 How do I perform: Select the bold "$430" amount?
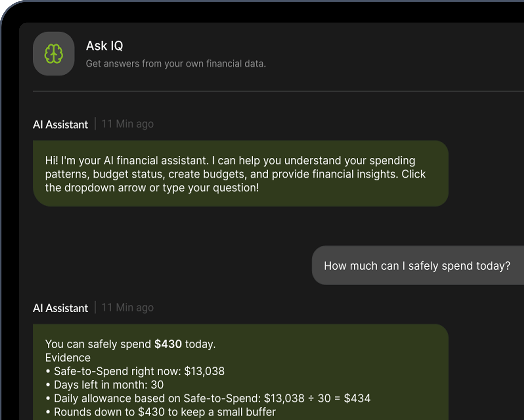pos(168,344)
